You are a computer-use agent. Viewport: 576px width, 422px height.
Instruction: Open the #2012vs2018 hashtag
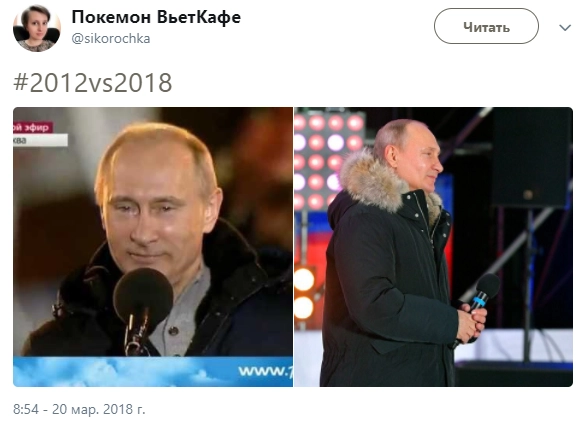point(93,83)
